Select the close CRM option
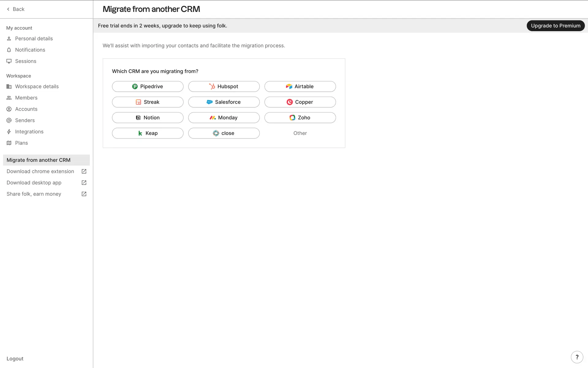The height and width of the screenshot is (368, 588). point(224,133)
